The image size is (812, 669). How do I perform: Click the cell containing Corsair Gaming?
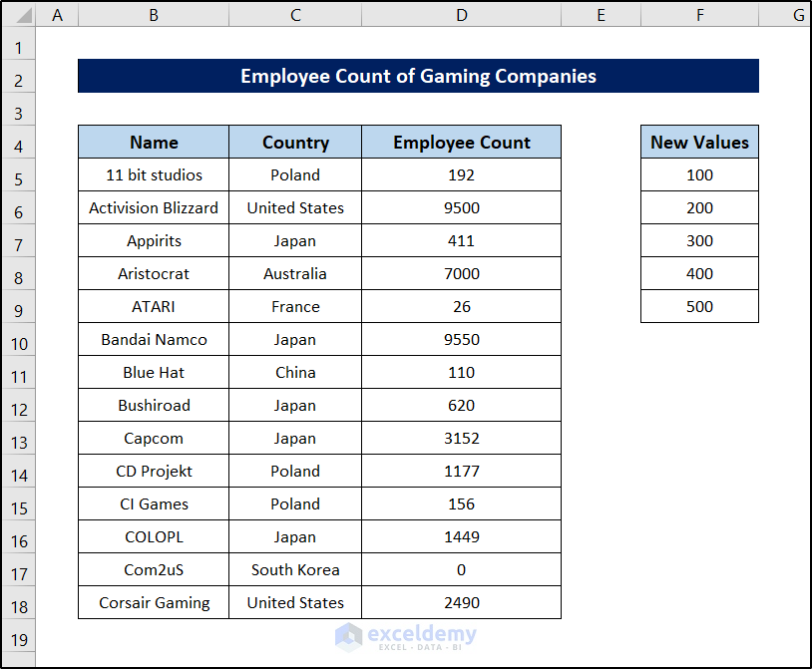(x=154, y=603)
